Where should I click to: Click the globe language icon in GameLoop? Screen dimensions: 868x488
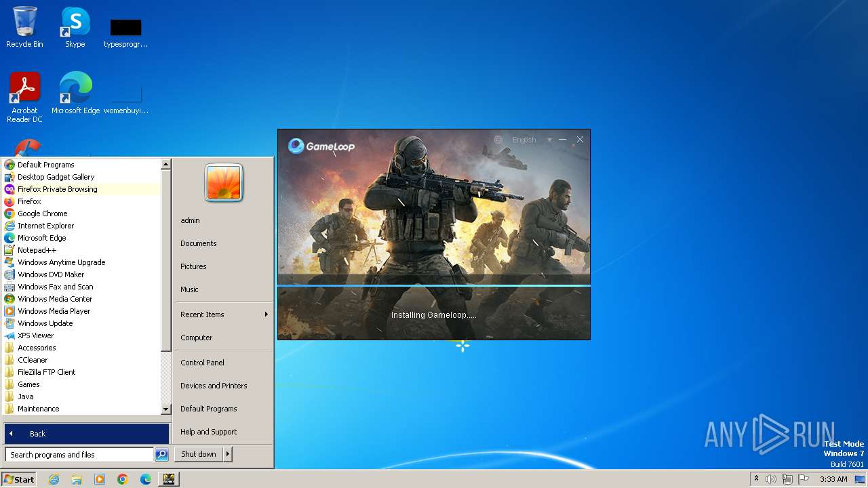tap(498, 140)
